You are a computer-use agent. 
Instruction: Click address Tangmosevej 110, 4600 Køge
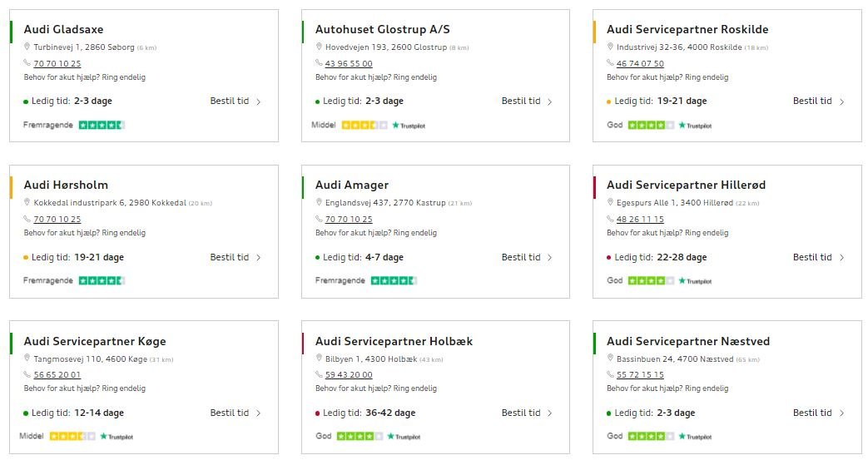coord(90,359)
